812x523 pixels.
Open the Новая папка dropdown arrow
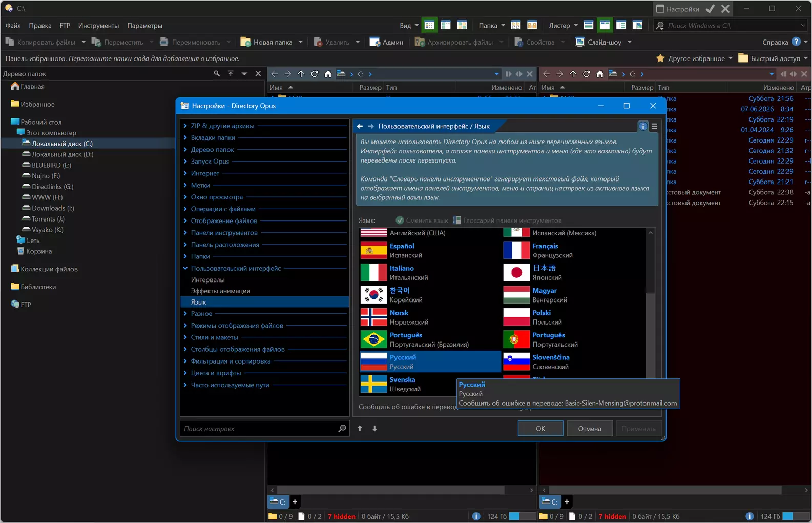pyautogui.click(x=301, y=42)
